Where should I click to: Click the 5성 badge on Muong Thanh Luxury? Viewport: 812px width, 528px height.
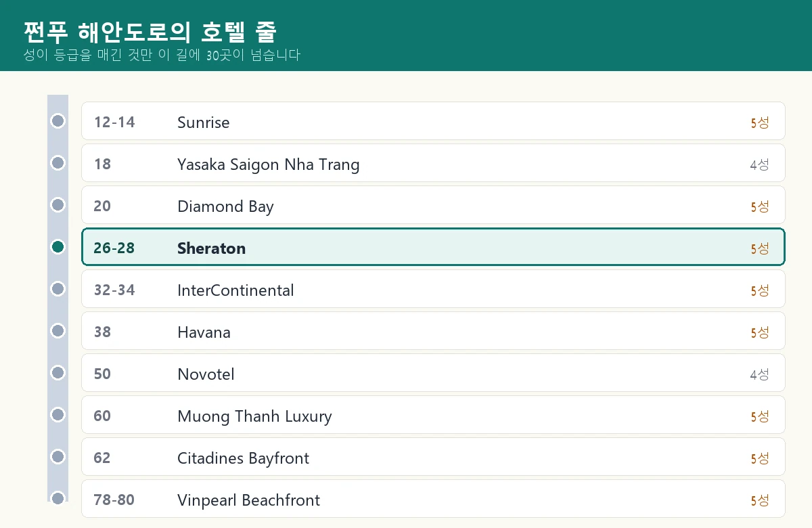pyautogui.click(x=759, y=416)
